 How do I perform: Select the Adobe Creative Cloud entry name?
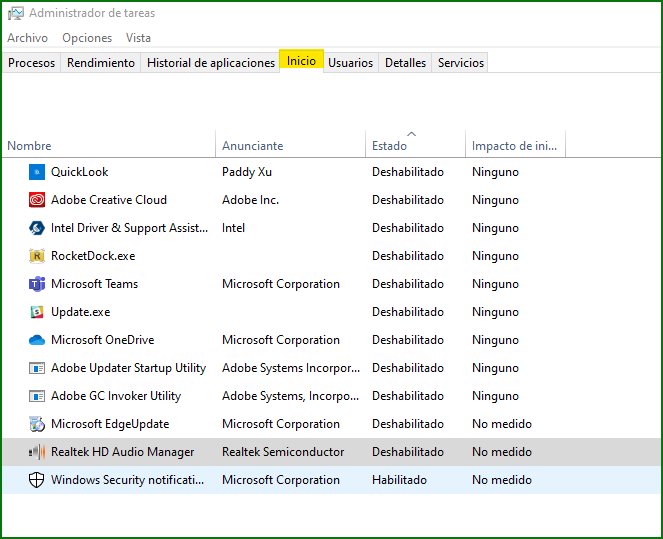109,200
